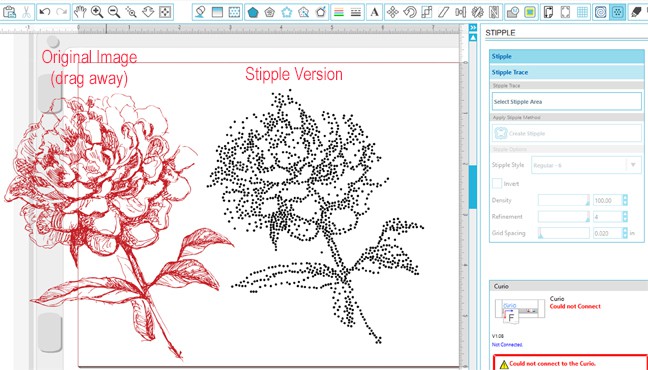
Task: Open the Nesting panel icon
Action: pyautogui.click(x=494, y=12)
